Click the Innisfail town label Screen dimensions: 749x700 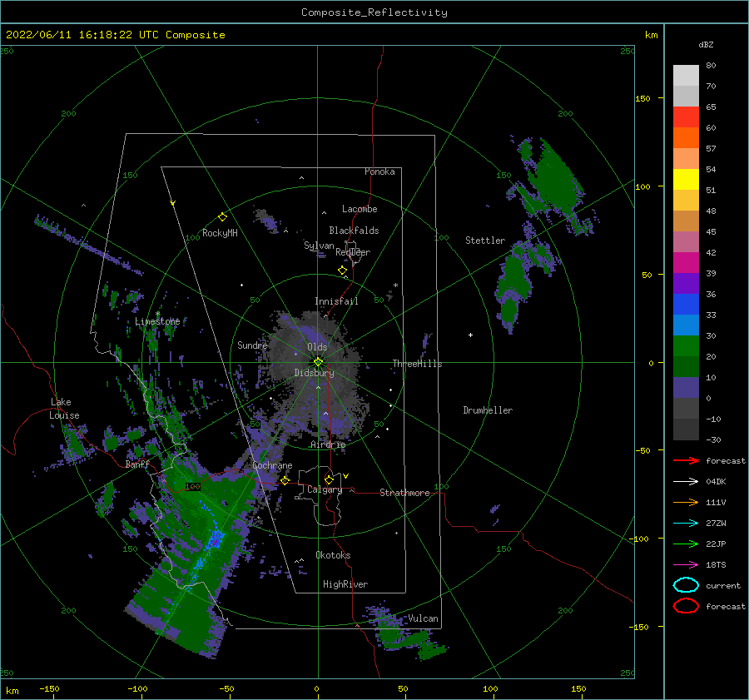point(336,301)
